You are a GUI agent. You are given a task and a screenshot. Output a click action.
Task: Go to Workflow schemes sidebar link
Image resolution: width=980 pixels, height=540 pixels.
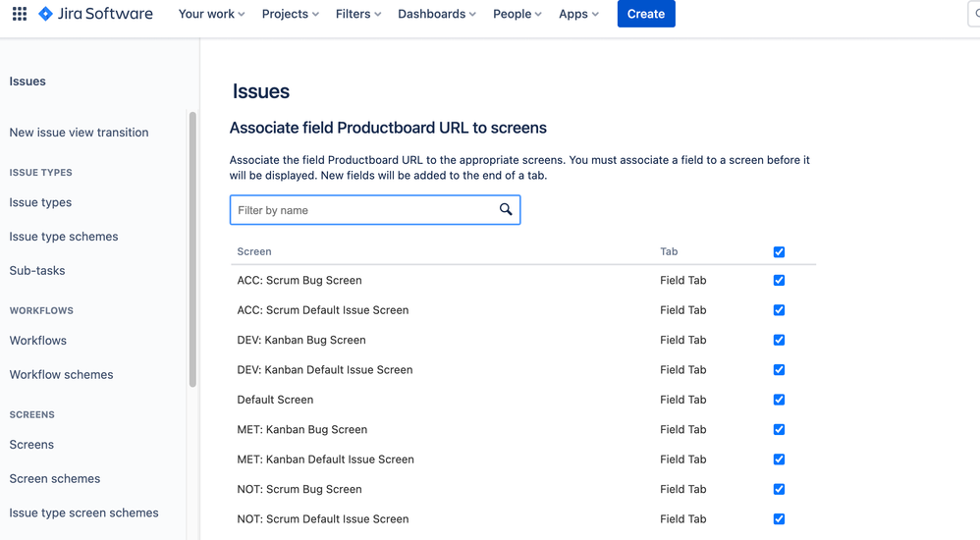61,375
